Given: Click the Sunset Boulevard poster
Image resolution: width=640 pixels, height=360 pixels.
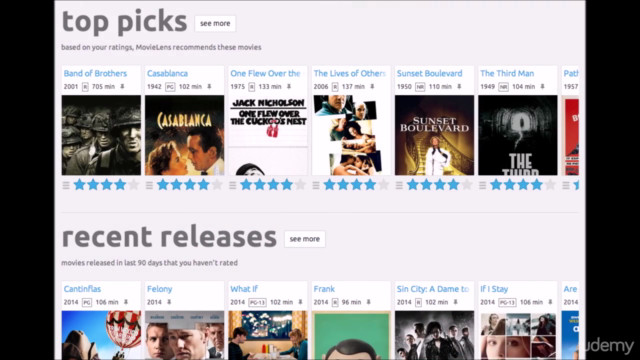Looking at the screenshot, I should tap(434, 135).
